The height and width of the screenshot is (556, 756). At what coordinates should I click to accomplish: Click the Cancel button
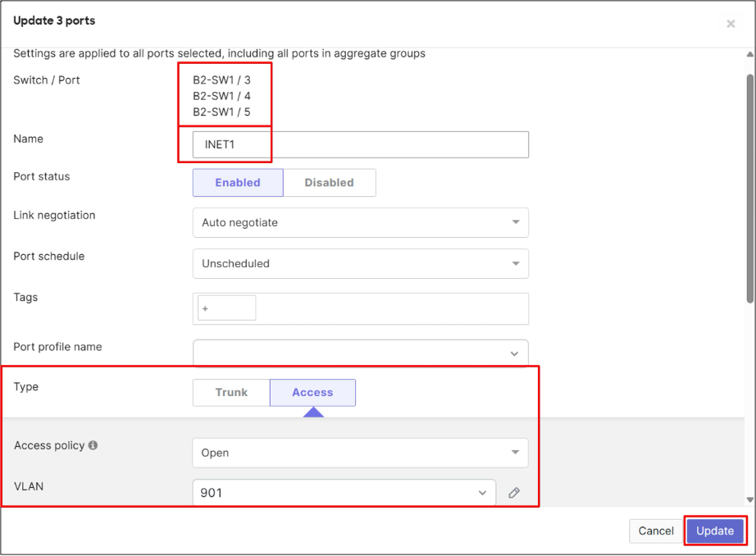click(656, 531)
